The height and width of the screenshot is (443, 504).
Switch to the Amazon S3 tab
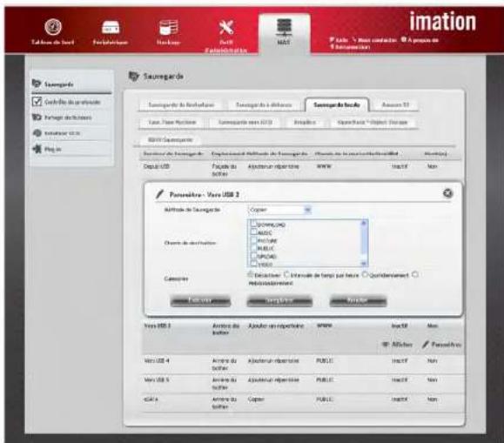[x=395, y=104]
